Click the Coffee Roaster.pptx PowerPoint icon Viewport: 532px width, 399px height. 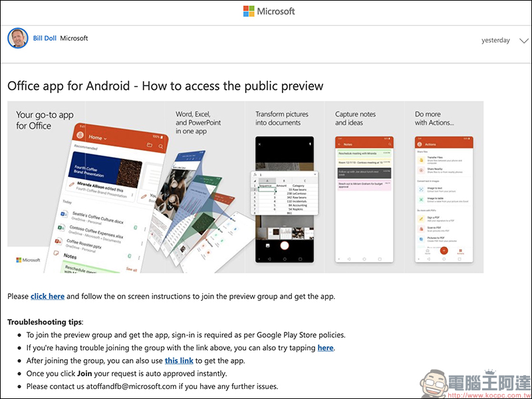click(x=59, y=241)
